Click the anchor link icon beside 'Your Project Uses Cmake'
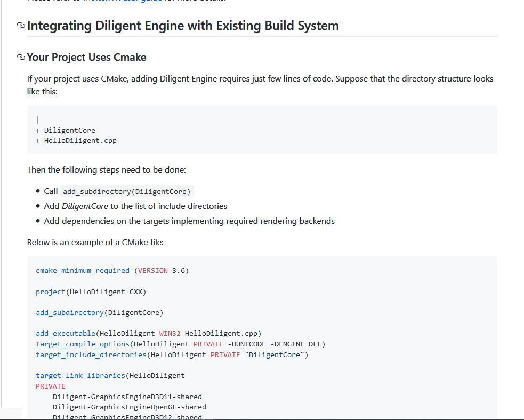The height and width of the screenshot is (420, 524). [x=20, y=57]
